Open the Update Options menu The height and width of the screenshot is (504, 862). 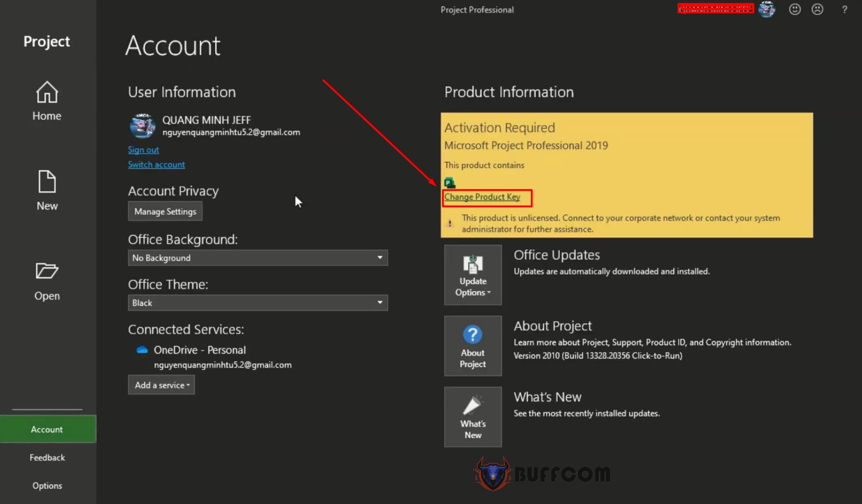(x=473, y=275)
